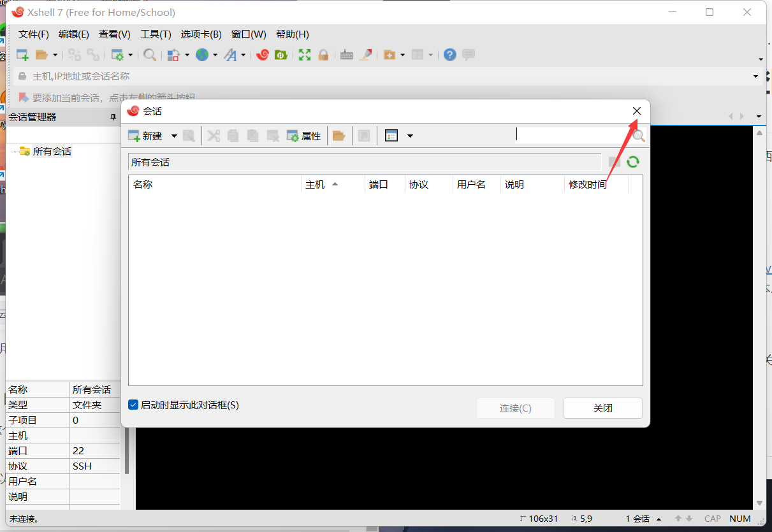Viewport: 772px width, 532px height.
Task: Sort by the 端口 column header
Action: (385, 185)
